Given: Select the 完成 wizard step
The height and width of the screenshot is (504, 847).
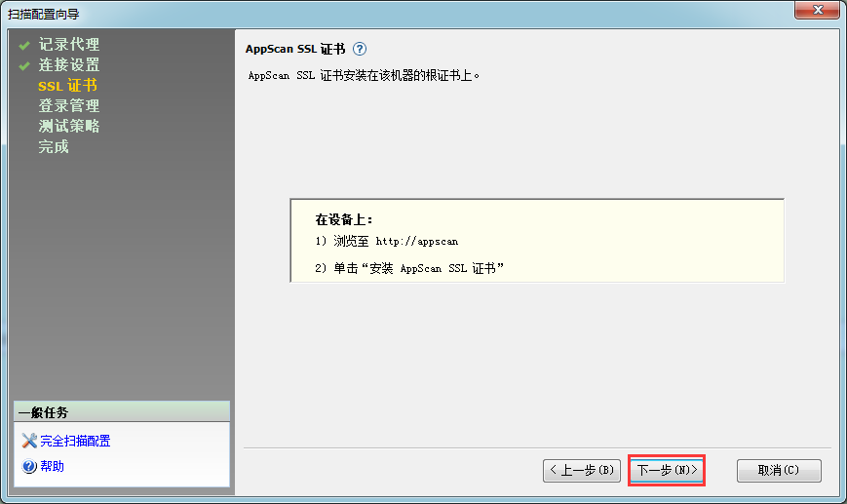Looking at the screenshot, I should tap(54, 147).
